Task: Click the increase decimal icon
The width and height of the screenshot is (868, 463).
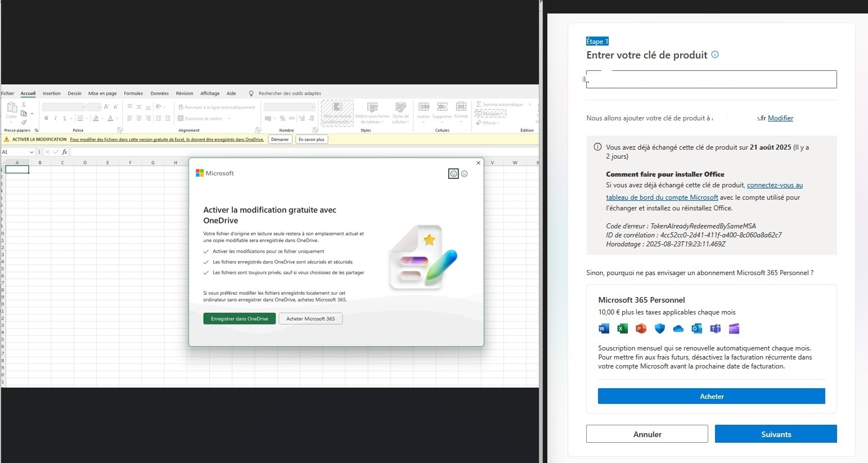Action: (302, 118)
